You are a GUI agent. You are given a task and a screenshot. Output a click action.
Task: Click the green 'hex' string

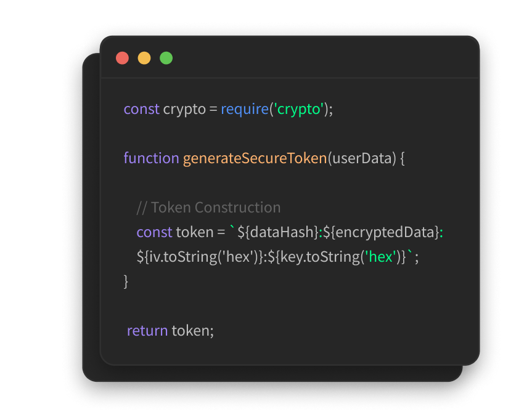(380, 257)
